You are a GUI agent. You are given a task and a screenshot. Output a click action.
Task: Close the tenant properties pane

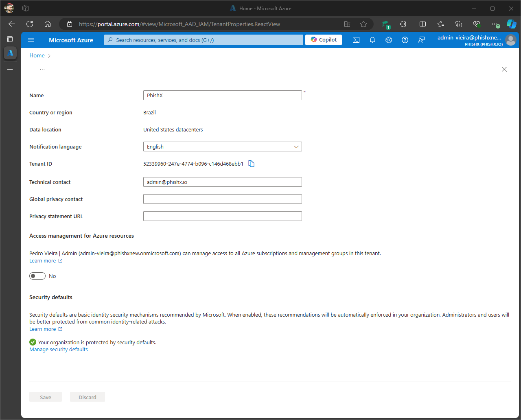coord(504,69)
